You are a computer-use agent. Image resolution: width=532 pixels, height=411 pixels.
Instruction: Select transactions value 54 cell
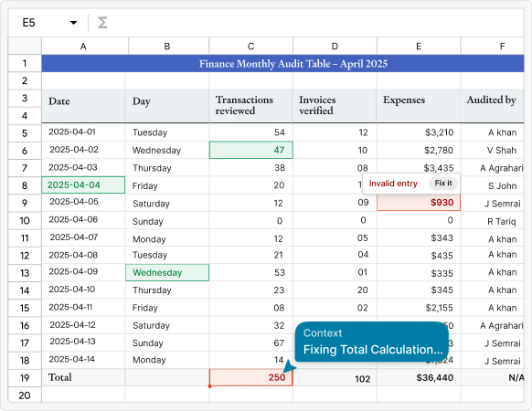[x=250, y=132]
